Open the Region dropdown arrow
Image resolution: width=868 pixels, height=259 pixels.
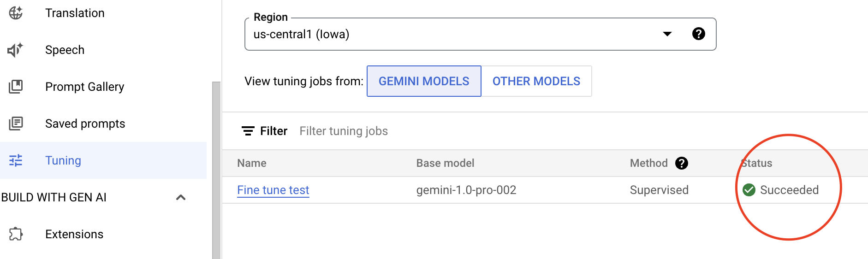click(x=667, y=34)
